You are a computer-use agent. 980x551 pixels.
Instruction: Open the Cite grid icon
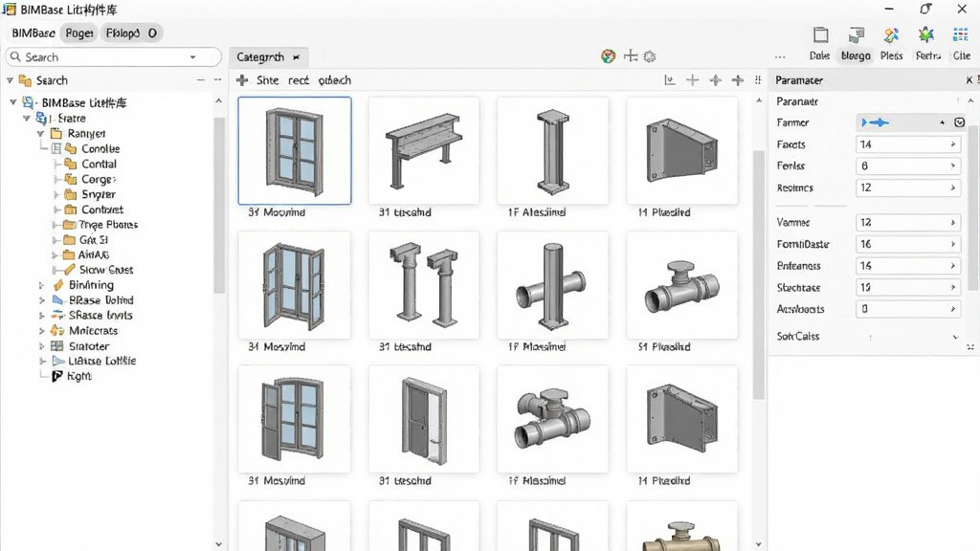tap(961, 35)
